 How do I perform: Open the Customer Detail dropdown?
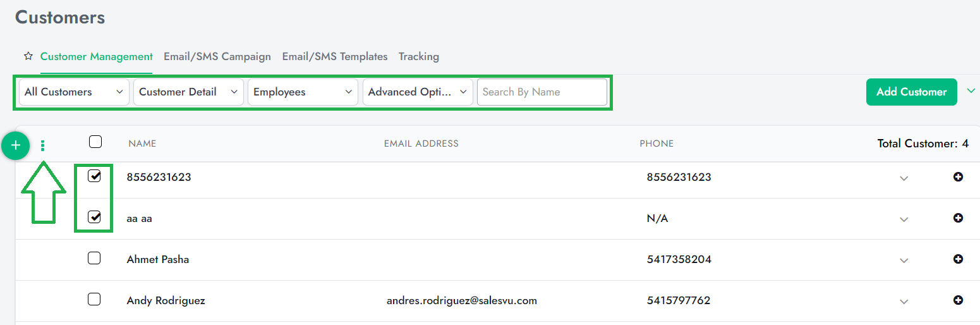click(188, 92)
